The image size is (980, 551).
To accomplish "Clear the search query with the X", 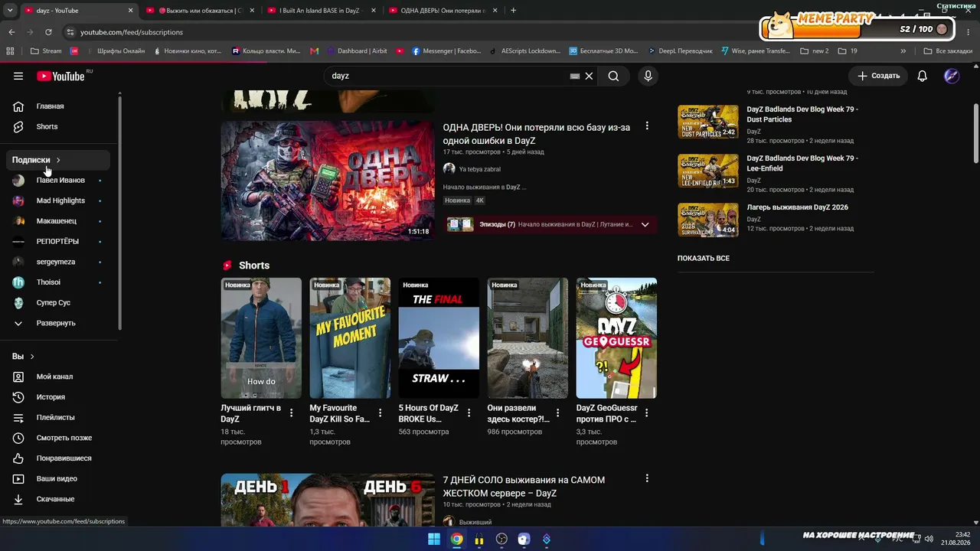I will (589, 76).
